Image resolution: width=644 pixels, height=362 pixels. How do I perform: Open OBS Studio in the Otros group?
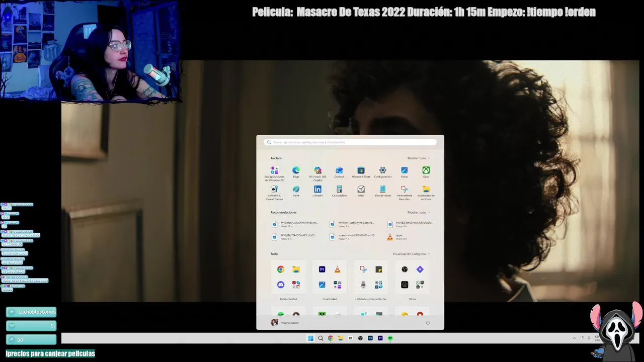(x=405, y=269)
